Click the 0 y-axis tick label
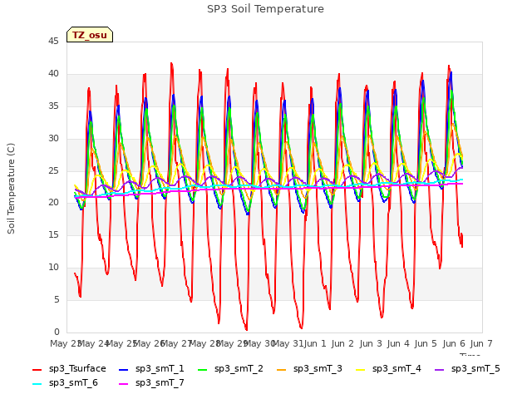The height and width of the screenshot is (399, 532). click(x=57, y=332)
